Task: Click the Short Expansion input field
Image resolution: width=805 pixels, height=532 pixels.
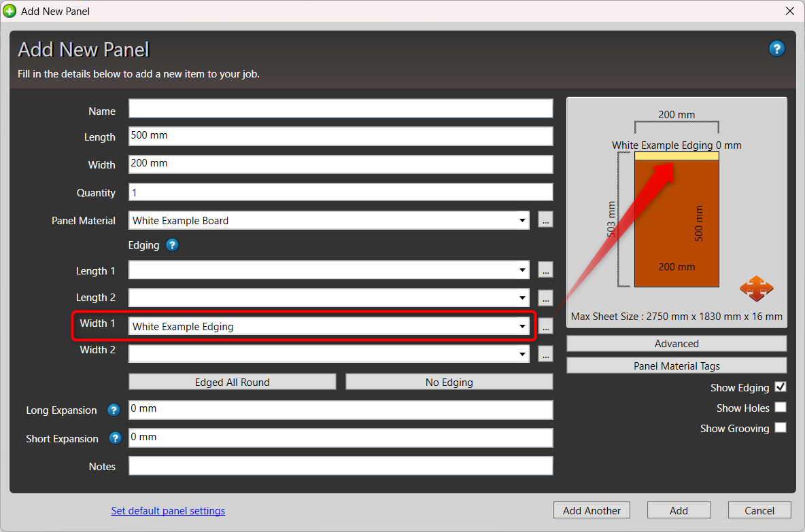Action: click(341, 438)
